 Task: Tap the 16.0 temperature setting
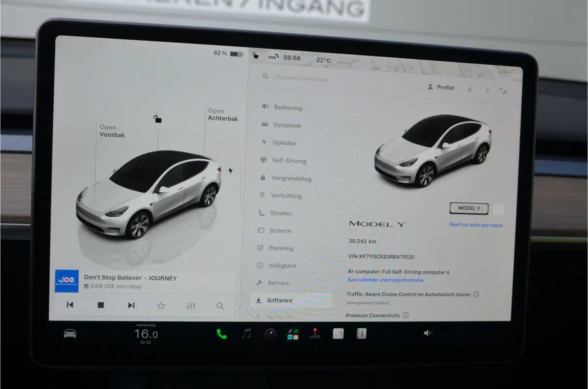point(146,334)
